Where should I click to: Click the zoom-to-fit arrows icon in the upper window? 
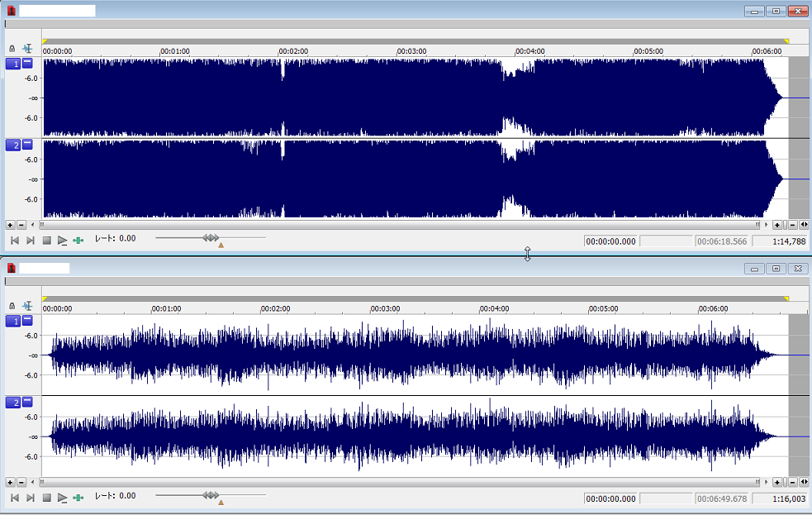[x=804, y=225]
